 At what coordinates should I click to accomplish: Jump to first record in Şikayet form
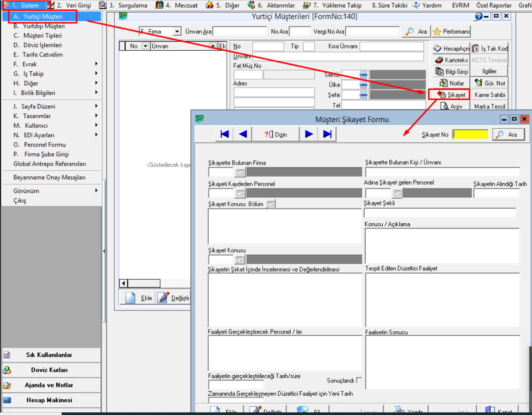225,134
